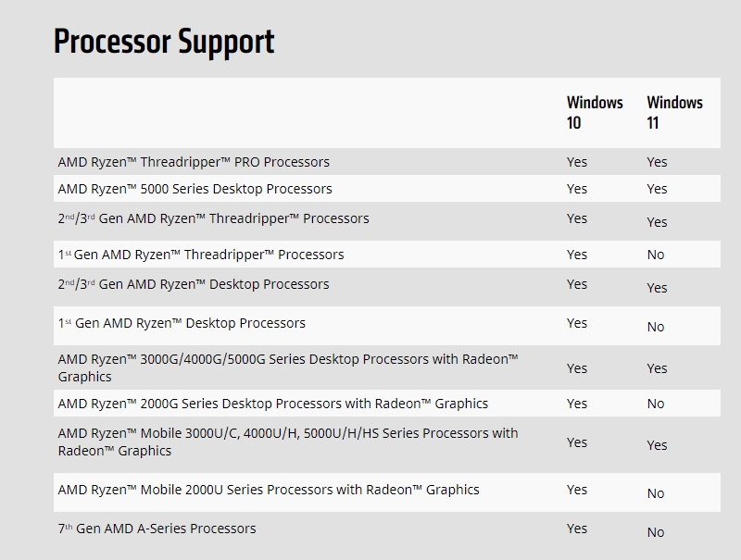Select Ryzen Mobile 3000U/C, 4000U/H row text

pyautogui.click(x=288, y=442)
